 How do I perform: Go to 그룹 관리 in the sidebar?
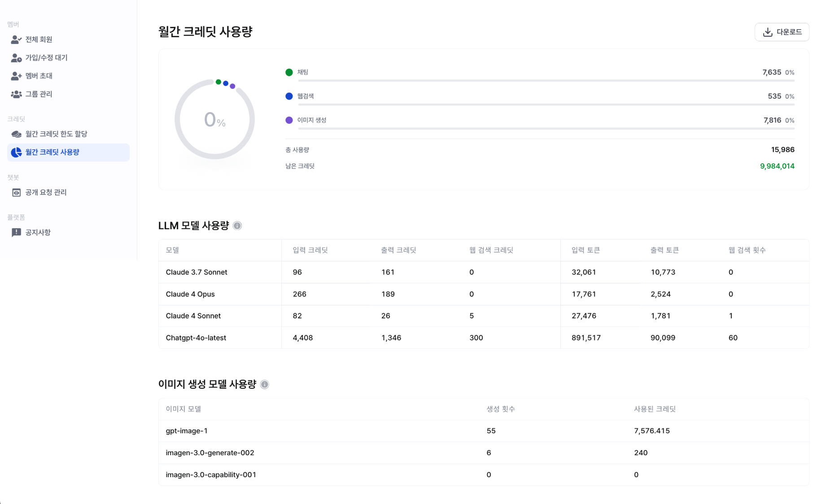pyautogui.click(x=39, y=94)
